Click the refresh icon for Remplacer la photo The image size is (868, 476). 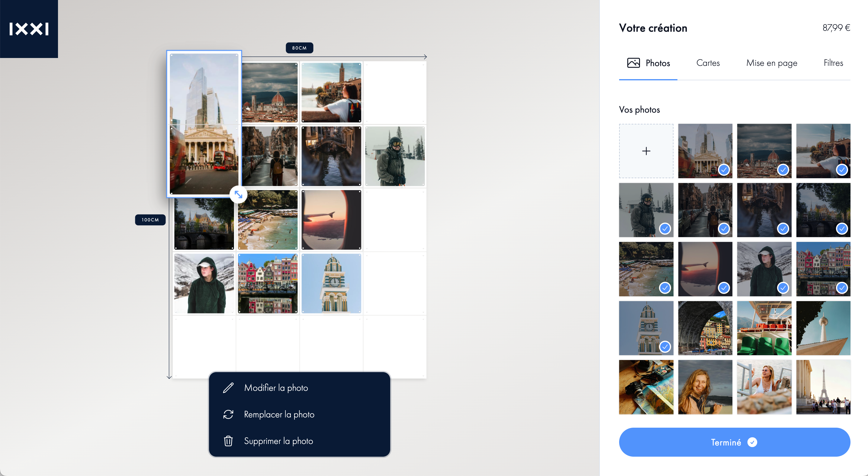tap(228, 414)
